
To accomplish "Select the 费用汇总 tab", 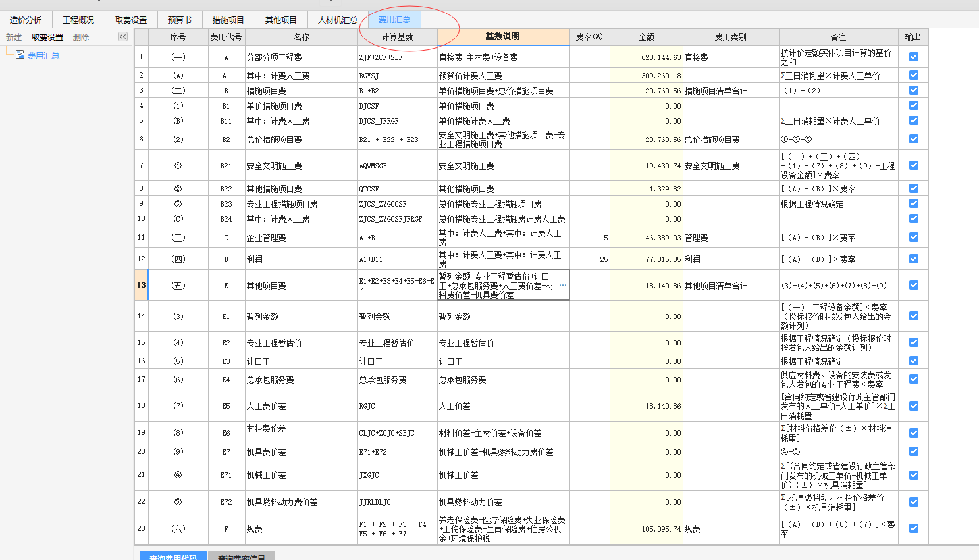I will click(394, 20).
